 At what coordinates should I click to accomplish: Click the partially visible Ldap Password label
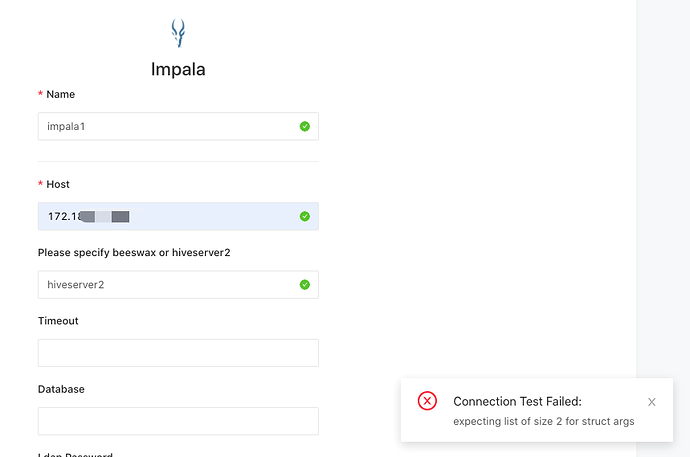pos(75,454)
